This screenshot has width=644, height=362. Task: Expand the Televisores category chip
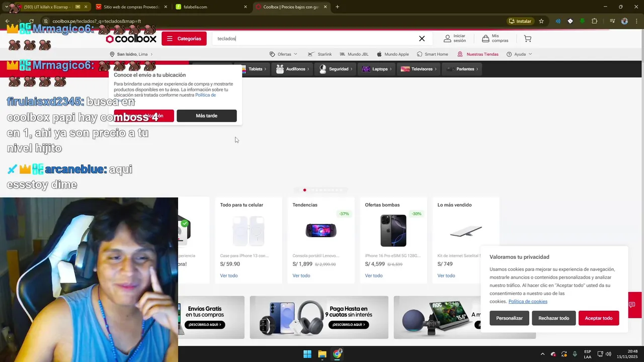[x=419, y=69]
